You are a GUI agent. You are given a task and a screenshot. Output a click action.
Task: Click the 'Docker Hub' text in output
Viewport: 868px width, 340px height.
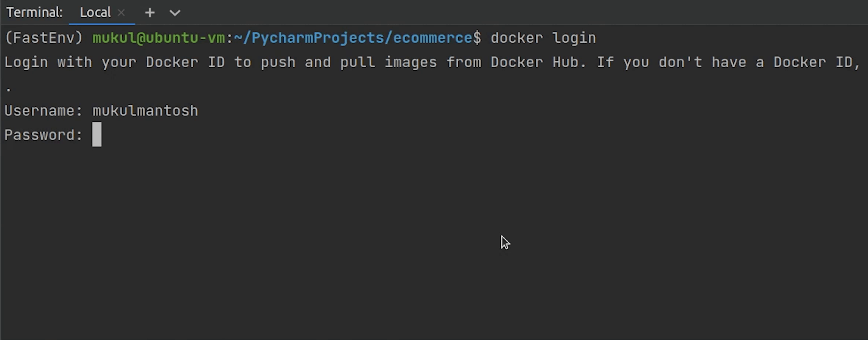coord(538,62)
